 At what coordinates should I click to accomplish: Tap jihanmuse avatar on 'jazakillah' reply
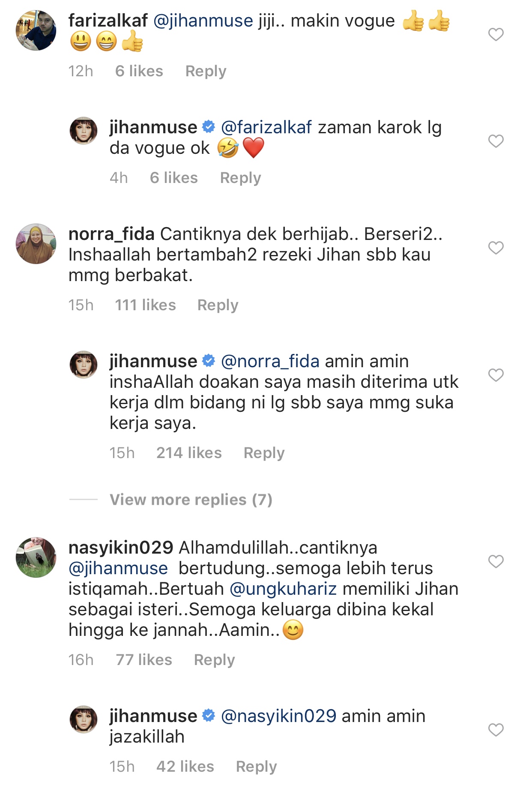[x=84, y=719]
